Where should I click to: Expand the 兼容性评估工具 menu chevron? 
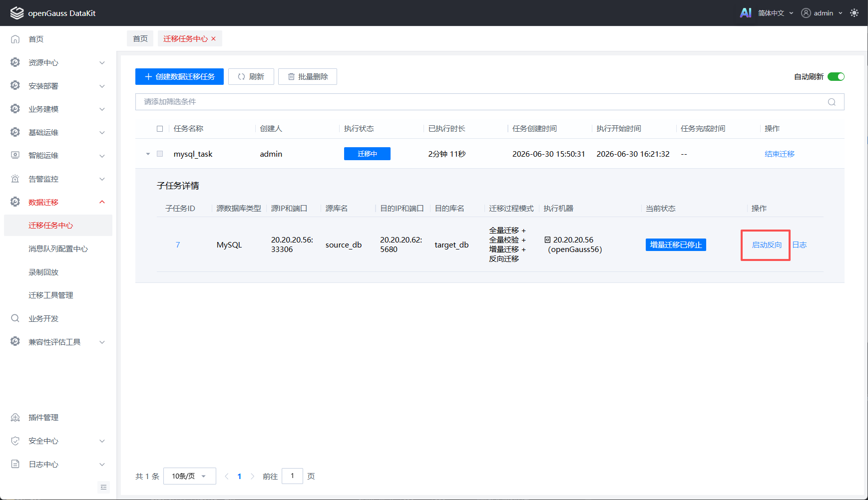[102, 342]
